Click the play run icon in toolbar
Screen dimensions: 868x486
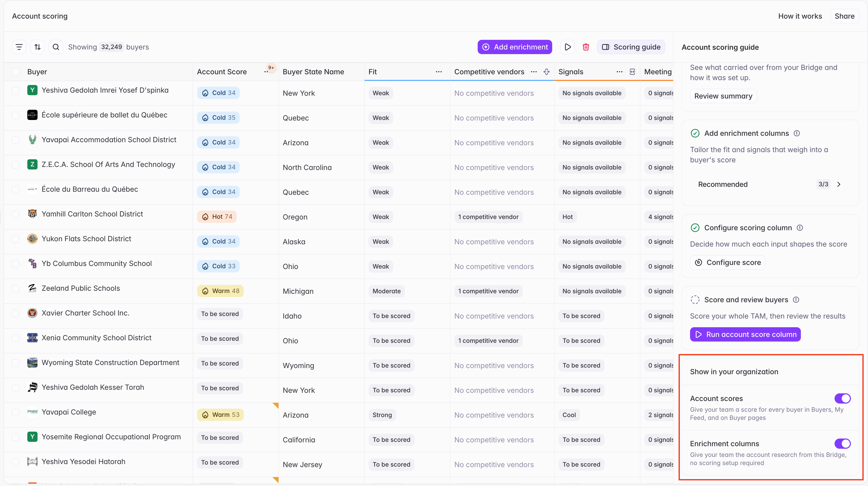568,47
